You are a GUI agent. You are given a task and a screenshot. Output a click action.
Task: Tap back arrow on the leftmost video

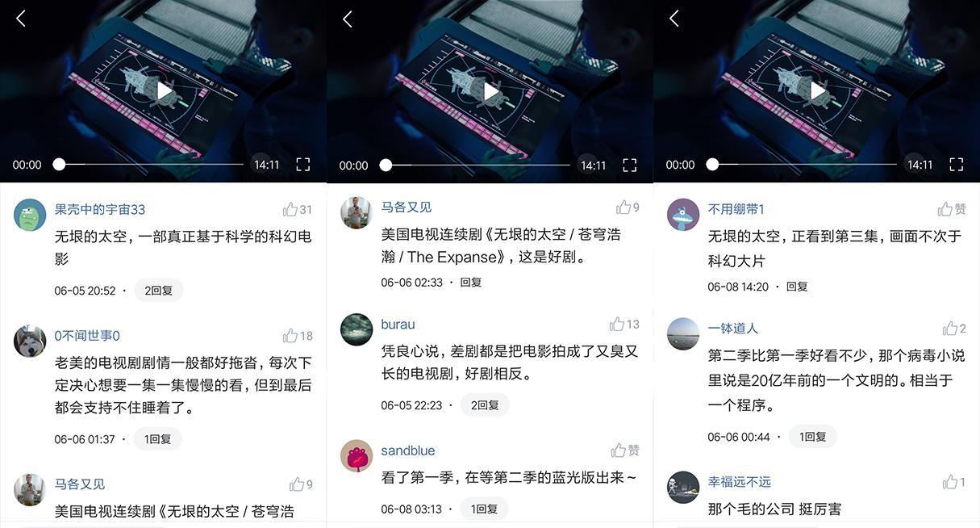21,19
